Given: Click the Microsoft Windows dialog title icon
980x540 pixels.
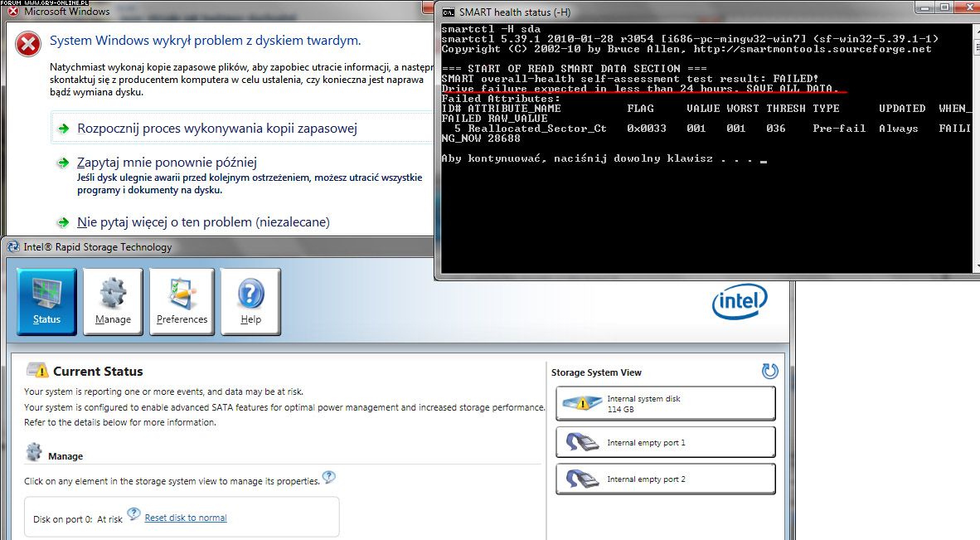Looking at the screenshot, I should click(13, 11).
